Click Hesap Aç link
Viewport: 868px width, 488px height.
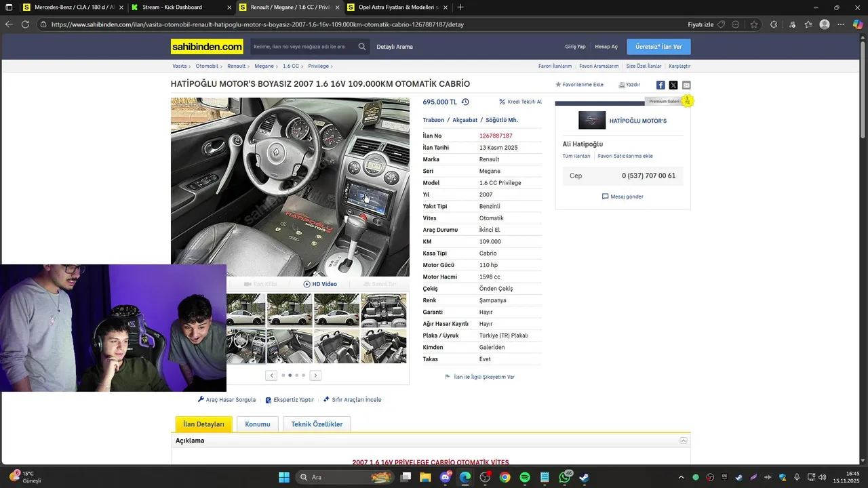(606, 47)
